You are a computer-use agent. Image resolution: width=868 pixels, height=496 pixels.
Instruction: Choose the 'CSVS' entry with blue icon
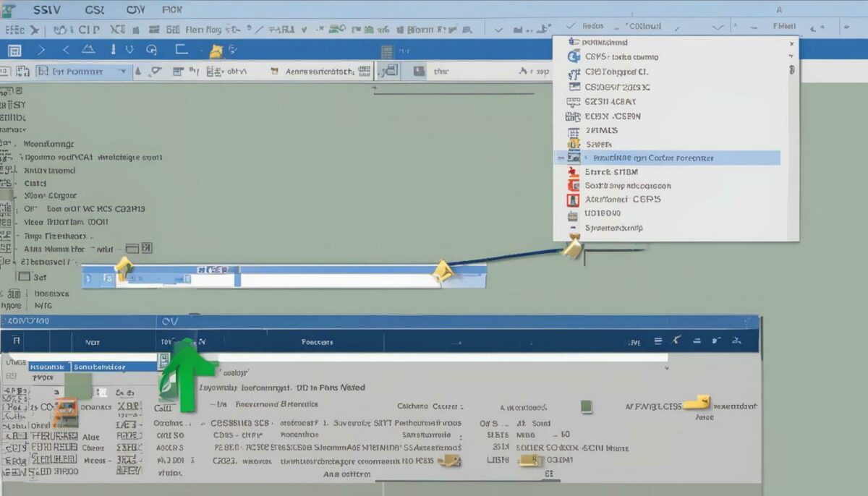pyautogui.click(x=614, y=57)
